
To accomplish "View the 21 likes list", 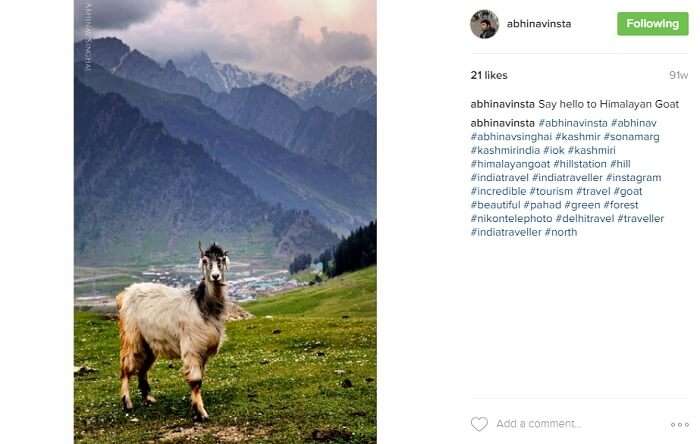I will click(489, 75).
